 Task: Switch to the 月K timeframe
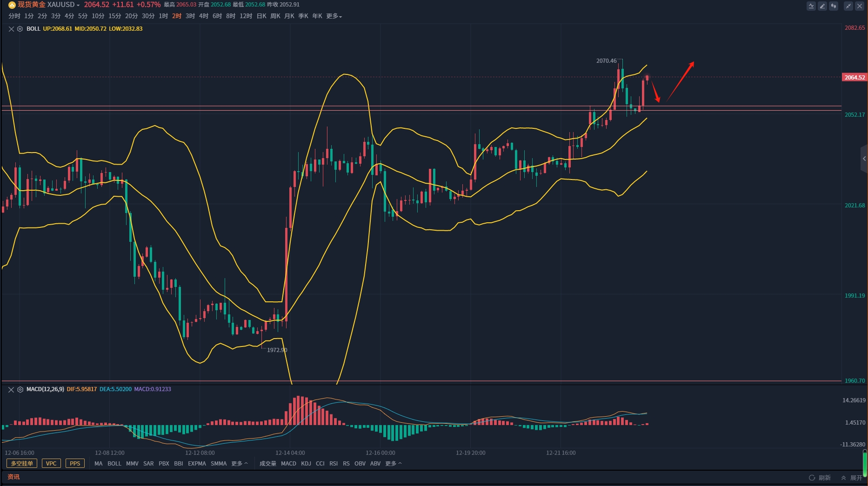tap(289, 16)
